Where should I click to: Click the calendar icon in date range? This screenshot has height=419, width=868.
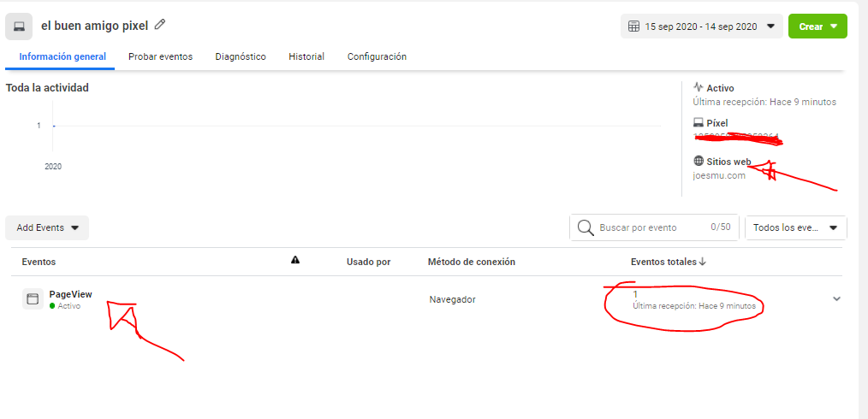click(x=633, y=27)
